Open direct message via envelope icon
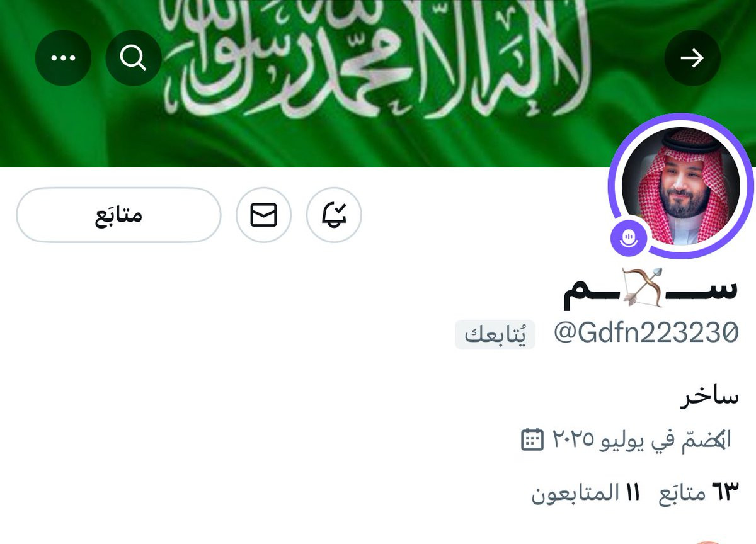The image size is (756, 544). coord(263,215)
